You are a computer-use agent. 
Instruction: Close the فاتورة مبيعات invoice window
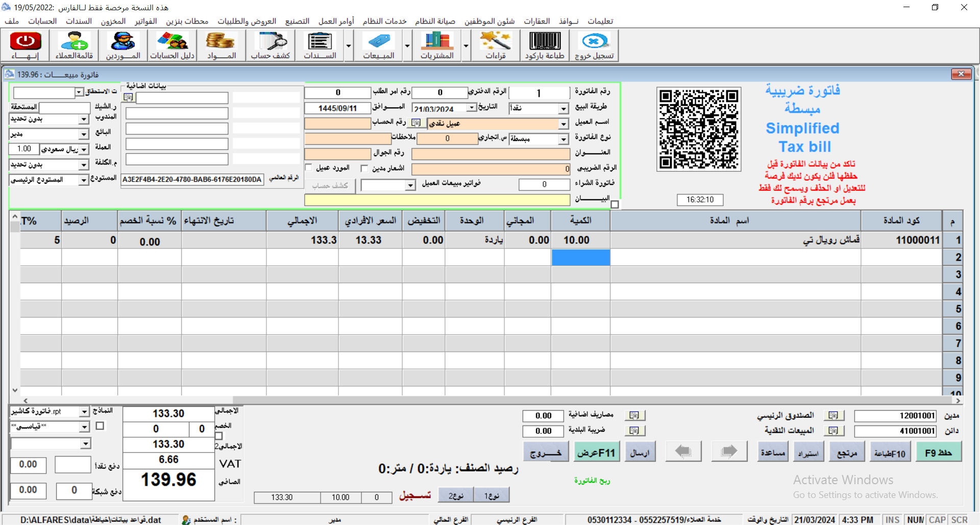pyautogui.click(x=961, y=74)
